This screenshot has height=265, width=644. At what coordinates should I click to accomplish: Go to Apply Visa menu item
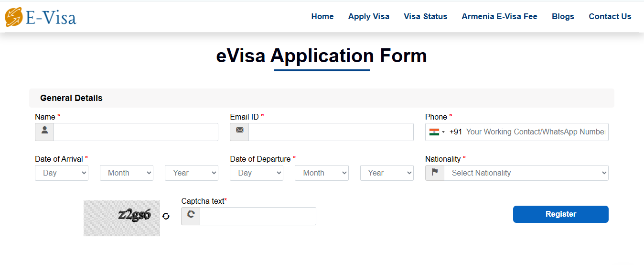368,16
